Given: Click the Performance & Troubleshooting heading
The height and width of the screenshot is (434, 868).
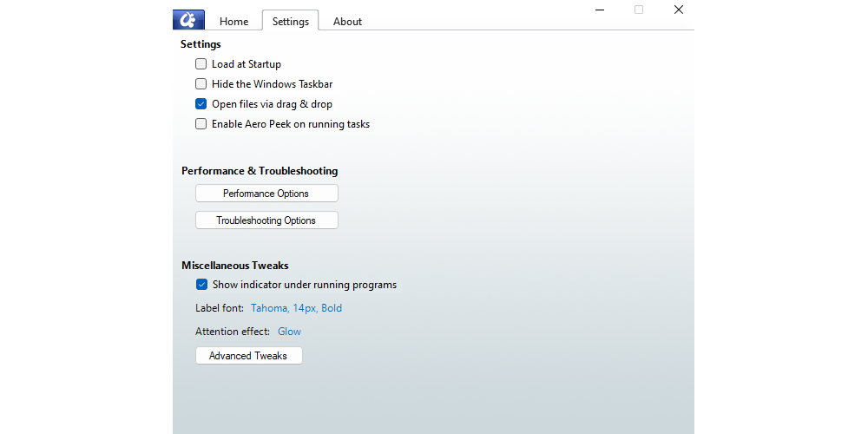Looking at the screenshot, I should click(260, 170).
